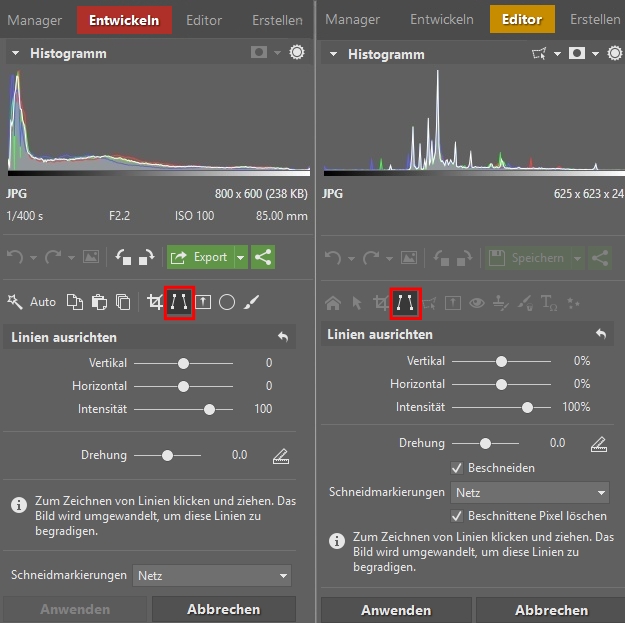Click the Intensität slider handle showing value 100%
Image resolution: width=625 pixels, height=623 pixels.
527,407
